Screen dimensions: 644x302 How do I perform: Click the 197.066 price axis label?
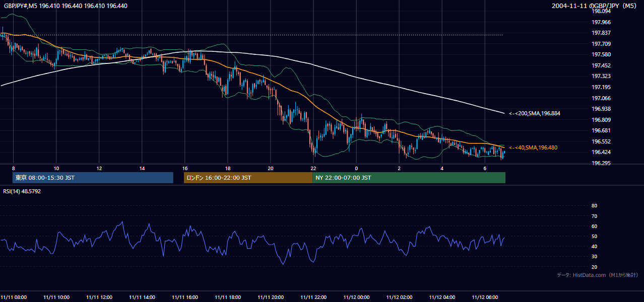[601, 98]
